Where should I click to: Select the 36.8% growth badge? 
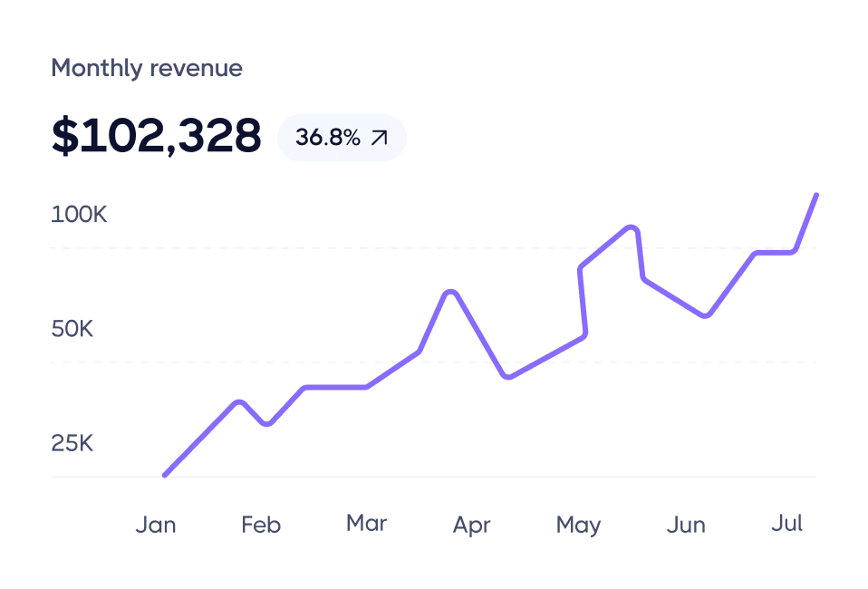point(342,138)
